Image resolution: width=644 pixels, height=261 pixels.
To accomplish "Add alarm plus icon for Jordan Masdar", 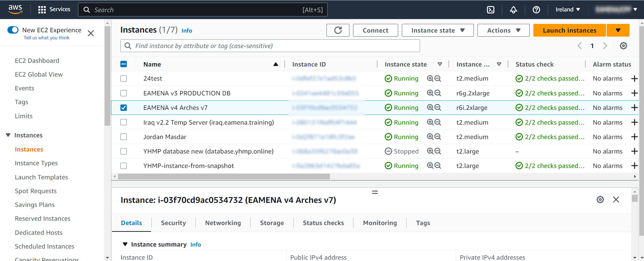I will click(x=634, y=137).
